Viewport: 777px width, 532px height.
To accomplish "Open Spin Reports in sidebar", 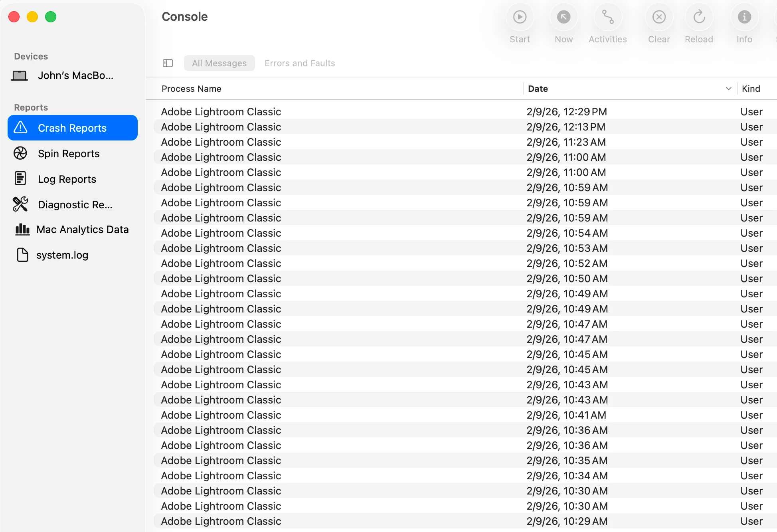I will pyautogui.click(x=69, y=154).
